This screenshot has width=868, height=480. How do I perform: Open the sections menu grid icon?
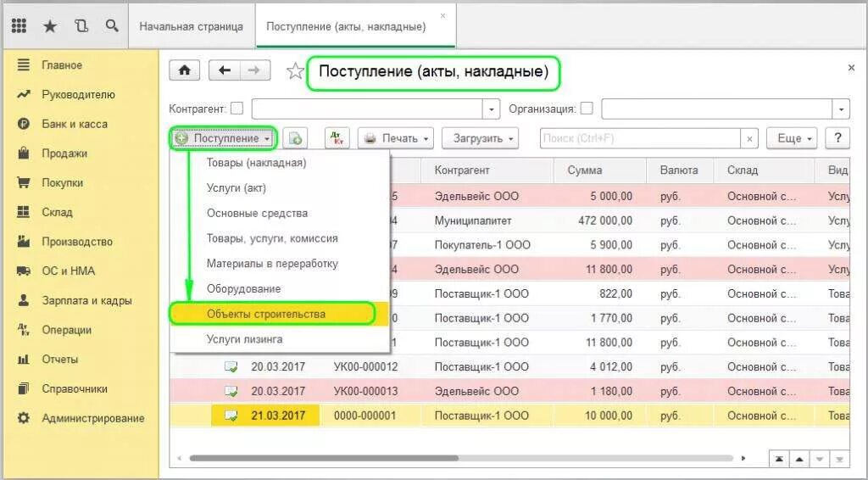(x=19, y=25)
